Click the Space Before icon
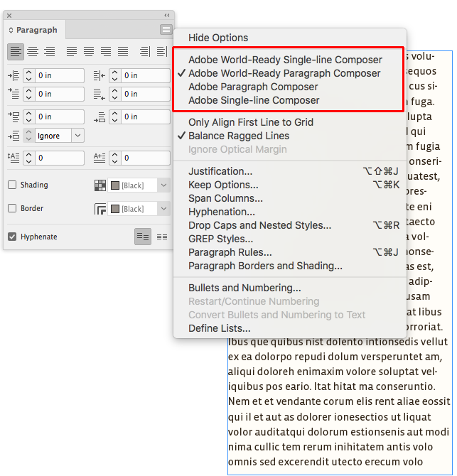 (14, 117)
